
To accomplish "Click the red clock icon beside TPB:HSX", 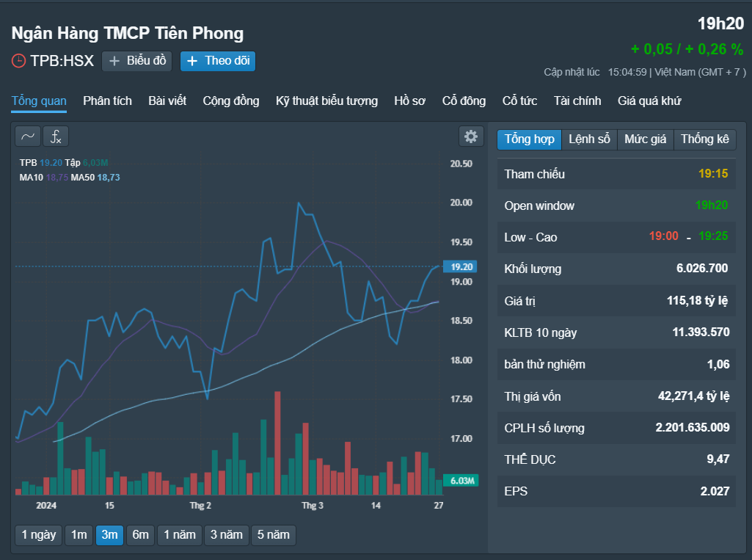I will pyautogui.click(x=18, y=61).
